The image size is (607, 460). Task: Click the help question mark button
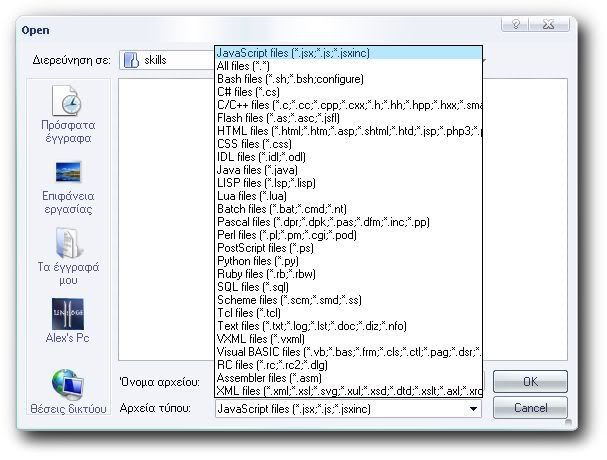(515, 24)
